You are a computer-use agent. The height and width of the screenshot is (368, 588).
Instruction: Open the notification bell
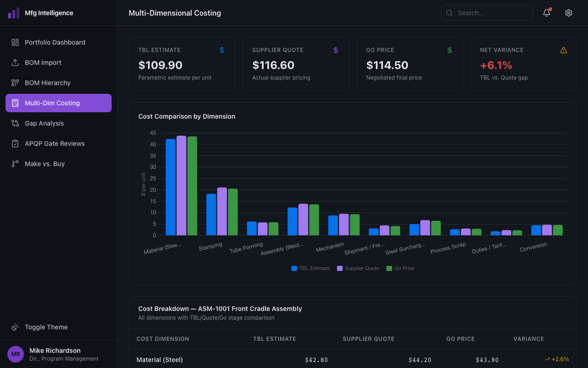click(x=546, y=13)
